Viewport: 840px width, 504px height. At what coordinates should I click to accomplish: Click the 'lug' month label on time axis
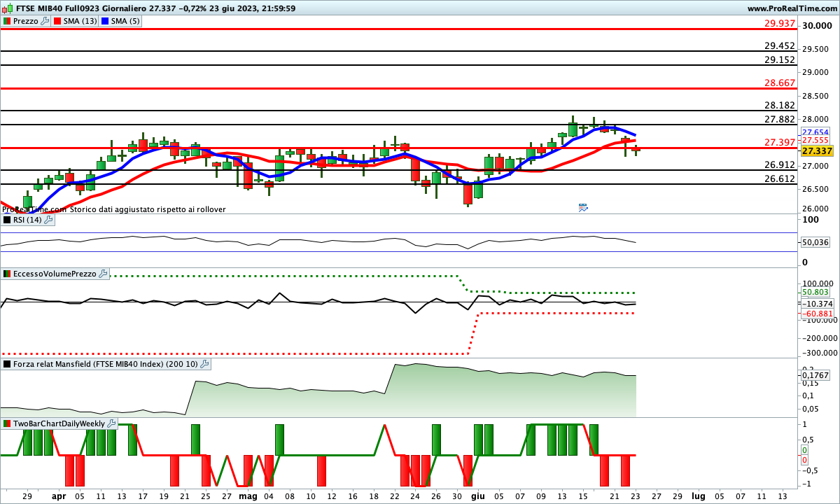[x=700, y=496]
